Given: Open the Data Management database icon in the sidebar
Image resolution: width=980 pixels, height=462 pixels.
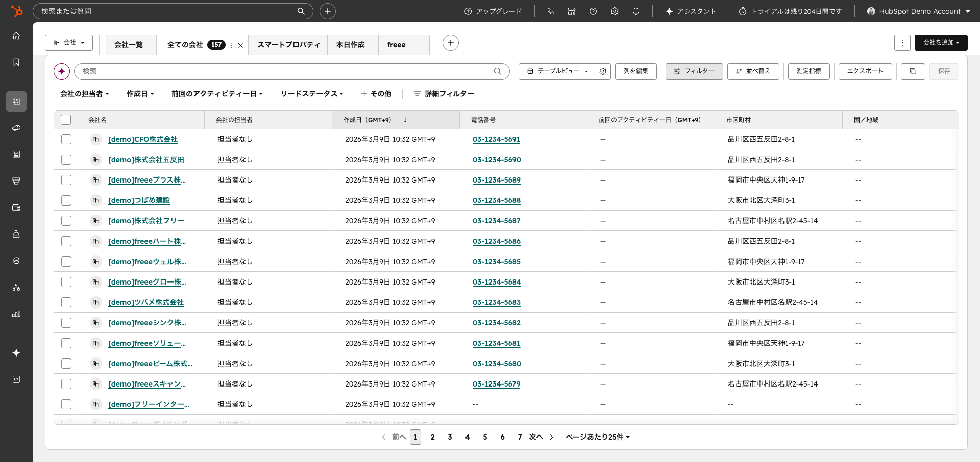Looking at the screenshot, I should coord(16,261).
